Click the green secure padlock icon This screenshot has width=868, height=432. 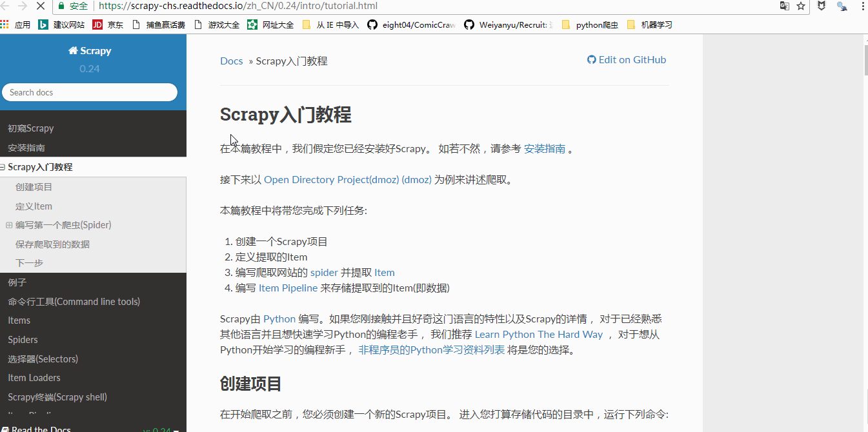click(x=61, y=6)
